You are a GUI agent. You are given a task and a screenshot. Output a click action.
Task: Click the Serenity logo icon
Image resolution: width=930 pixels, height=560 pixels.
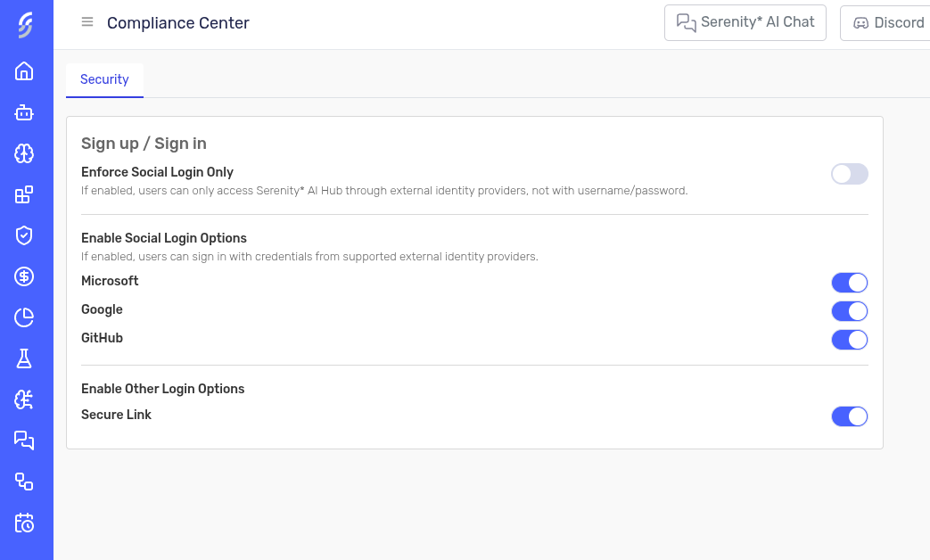pyautogui.click(x=24, y=25)
